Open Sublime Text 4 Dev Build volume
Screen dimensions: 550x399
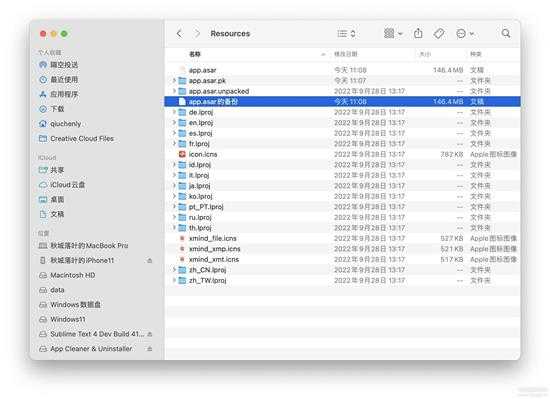point(91,334)
